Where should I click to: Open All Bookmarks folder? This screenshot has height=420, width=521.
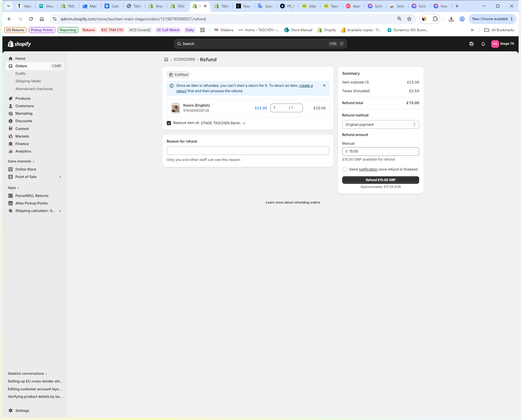pyautogui.click(x=499, y=30)
